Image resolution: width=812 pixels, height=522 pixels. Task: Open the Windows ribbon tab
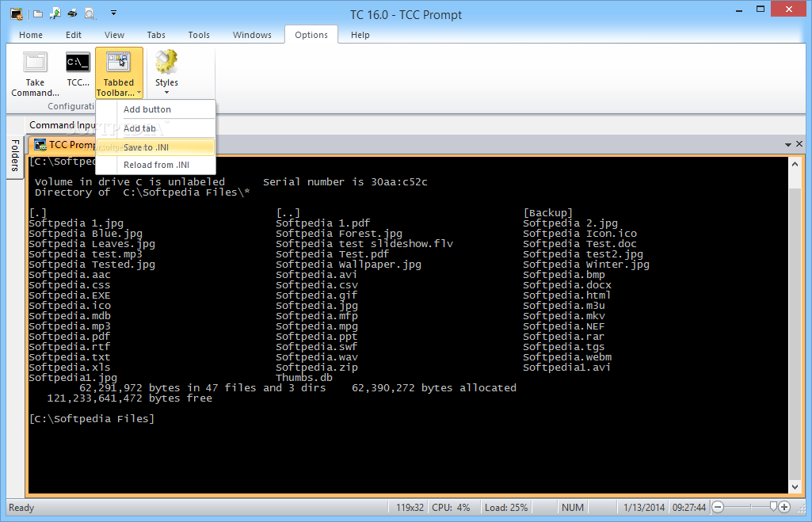coord(252,35)
